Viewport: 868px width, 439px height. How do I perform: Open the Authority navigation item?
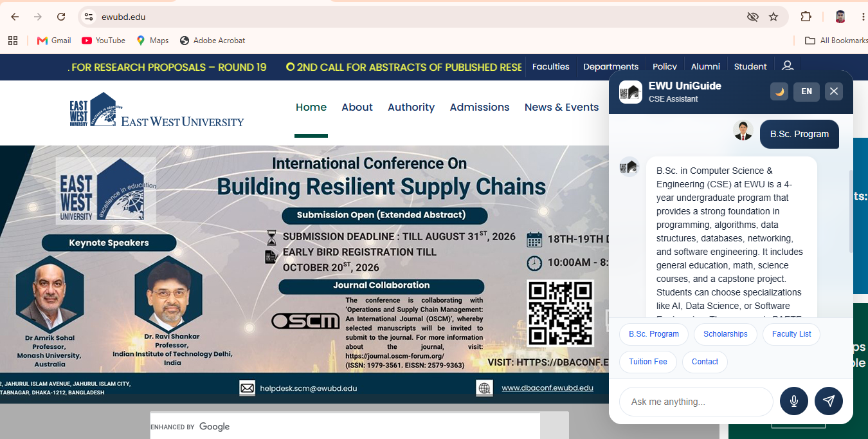coord(411,107)
